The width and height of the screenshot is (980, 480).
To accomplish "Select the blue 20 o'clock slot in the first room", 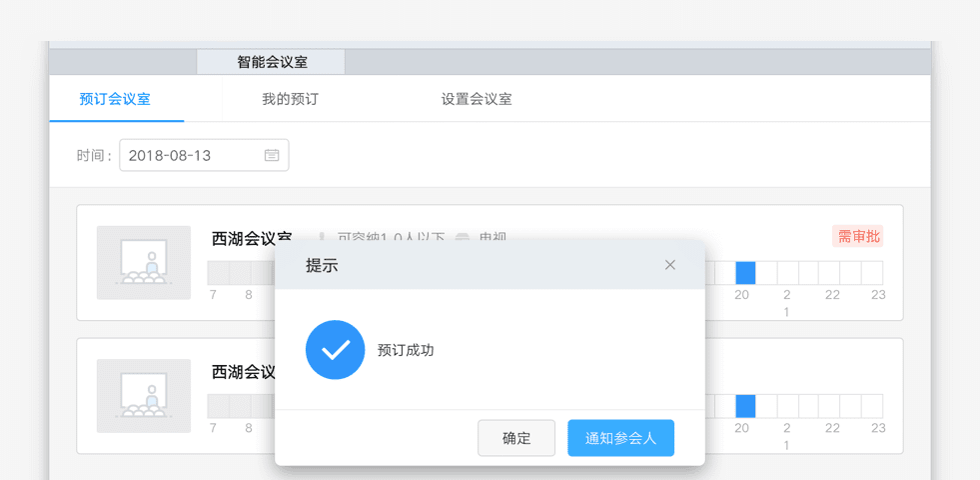I will 745,273.
